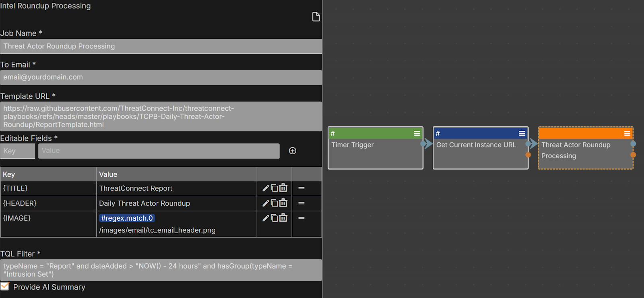644x298 pixels.
Task: Open the Timer Trigger node menu
Action: click(417, 133)
